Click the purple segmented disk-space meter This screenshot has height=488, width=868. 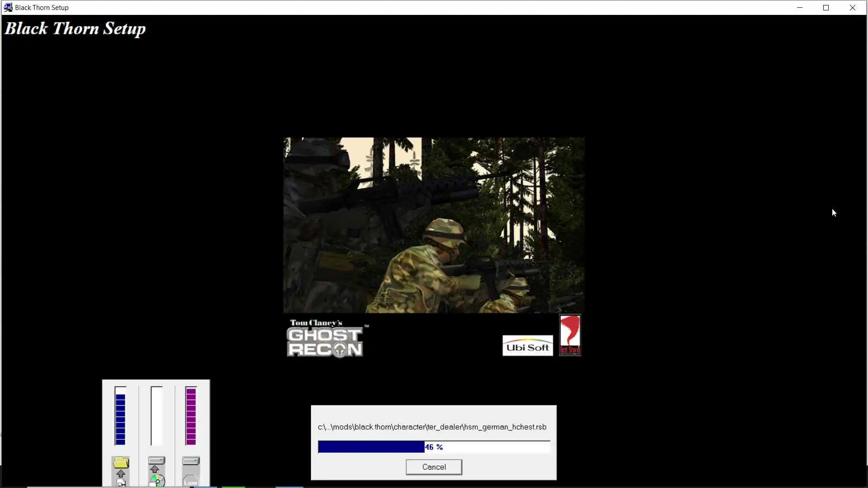(x=191, y=416)
